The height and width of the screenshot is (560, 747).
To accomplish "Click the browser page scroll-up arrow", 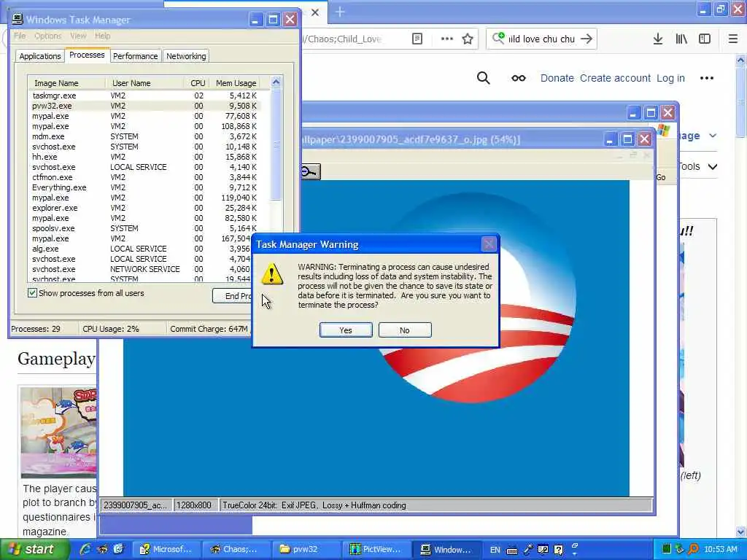I will pyautogui.click(x=740, y=60).
